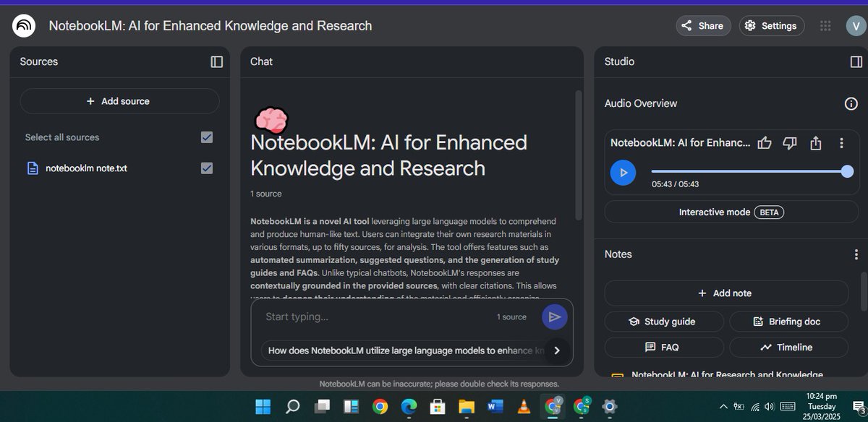Open the taskbar clock and date
868x422 pixels.
(822, 407)
